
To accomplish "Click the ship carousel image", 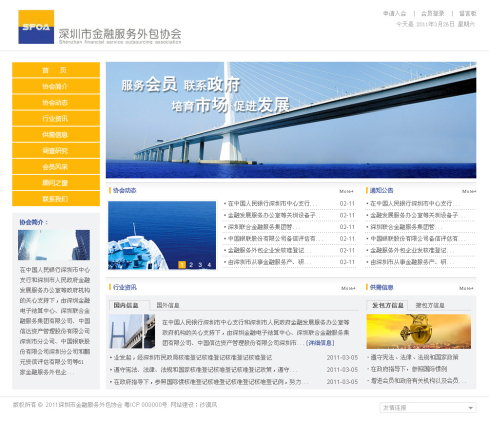I will [162, 235].
